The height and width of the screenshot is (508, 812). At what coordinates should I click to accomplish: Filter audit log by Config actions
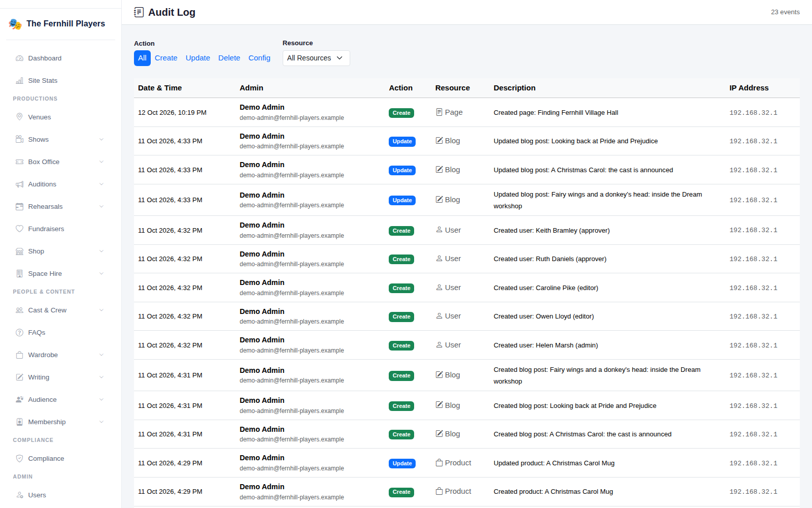[259, 58]
